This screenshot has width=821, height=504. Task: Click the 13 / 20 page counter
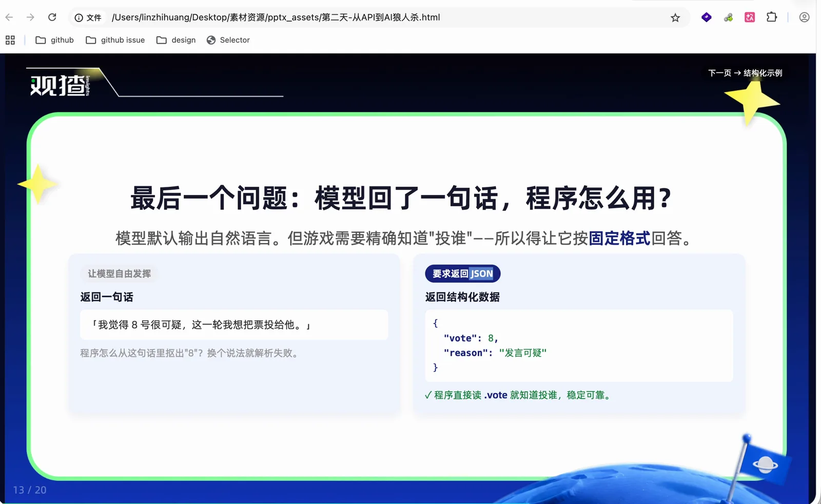click(30, 490)
